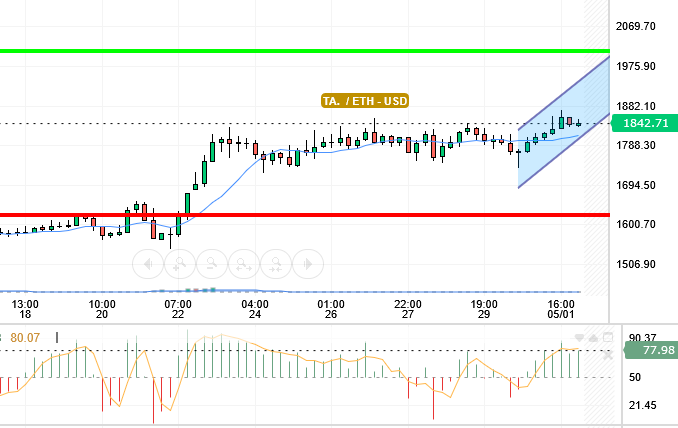The image size is (678, 428).
Task: Jump the chart back with left arrow button
Action: 148,264
